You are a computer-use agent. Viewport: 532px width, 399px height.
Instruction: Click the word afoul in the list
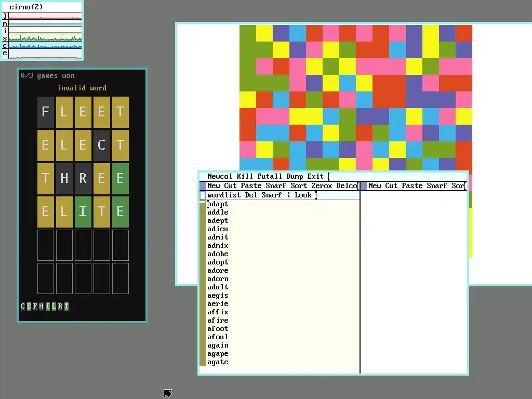pos(218,337)
